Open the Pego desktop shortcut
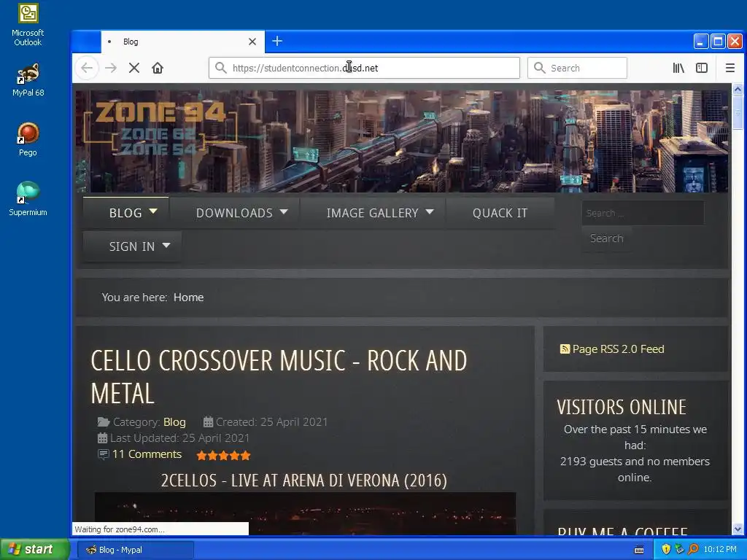This screenshot has width=747, height=560. point(28,139)
